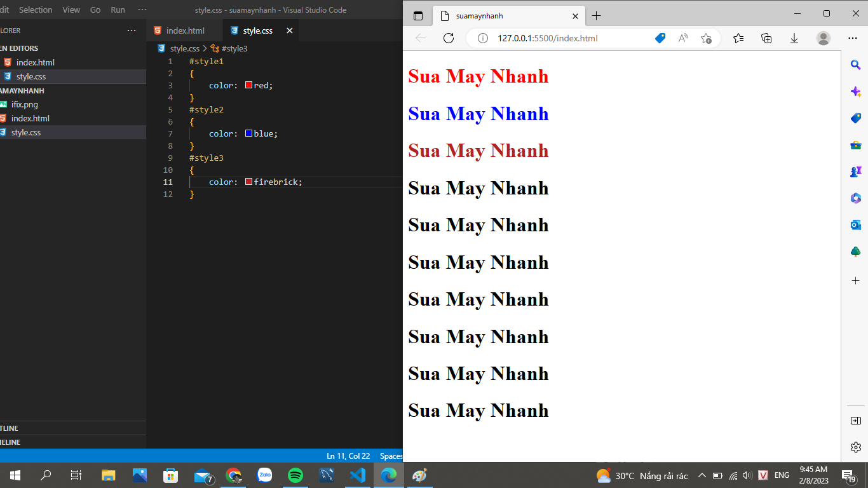Switch to the index.html editor tab
Viewport: 868px width, 488px height.
click(185, 30)
